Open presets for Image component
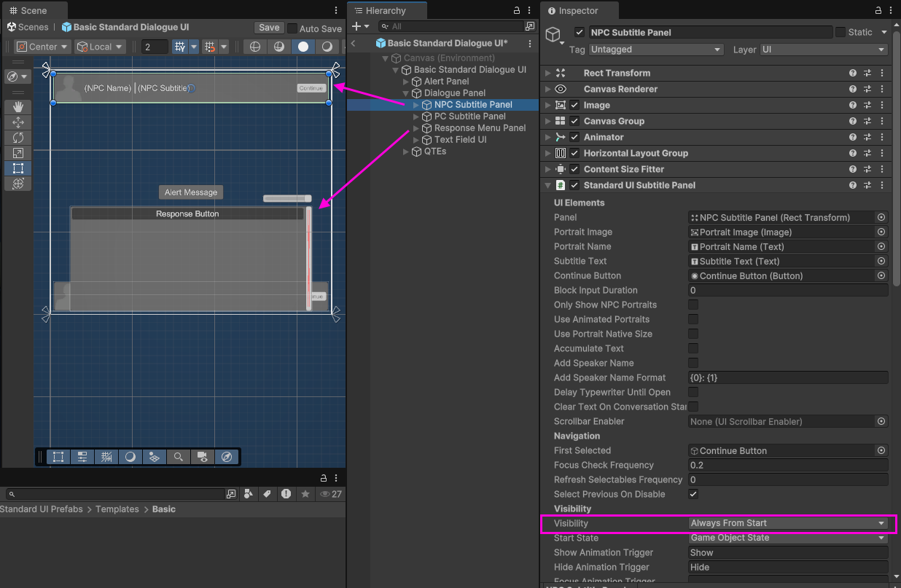This screenshot has width=901, height=588. 867,105
